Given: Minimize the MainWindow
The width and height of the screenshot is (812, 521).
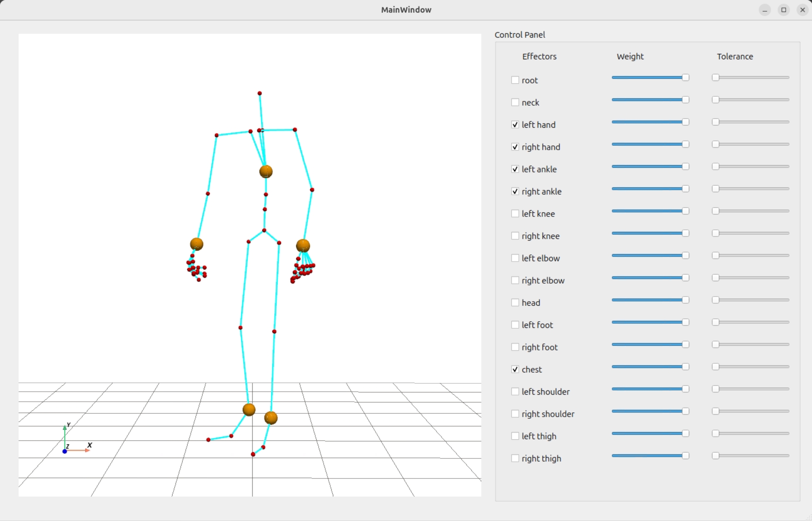Looking at the screenshot, I should pos(764,10).
